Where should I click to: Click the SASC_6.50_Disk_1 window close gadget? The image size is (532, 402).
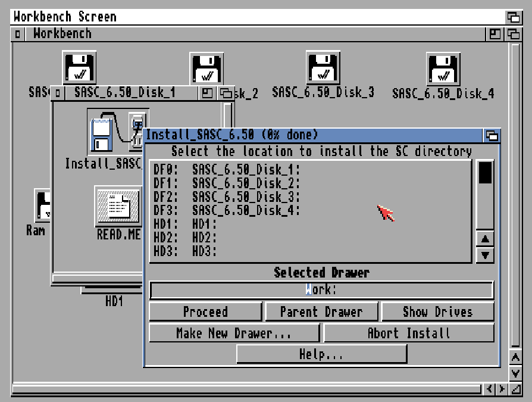point(58,93)
